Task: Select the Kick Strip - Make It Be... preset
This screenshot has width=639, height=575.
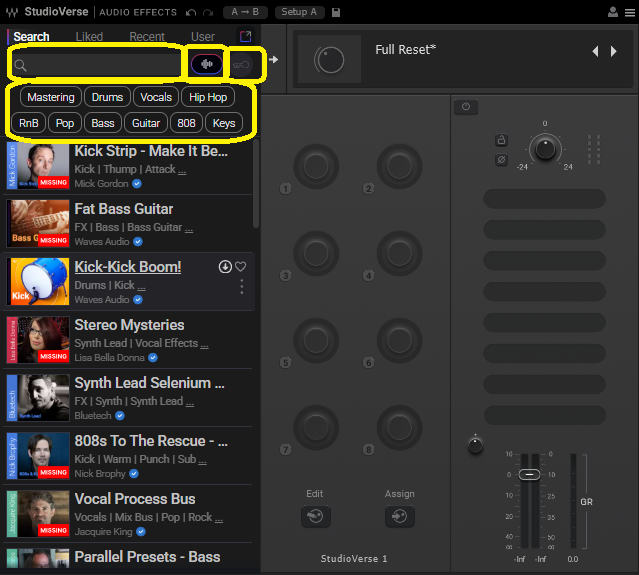Action: tap(151, 151)
